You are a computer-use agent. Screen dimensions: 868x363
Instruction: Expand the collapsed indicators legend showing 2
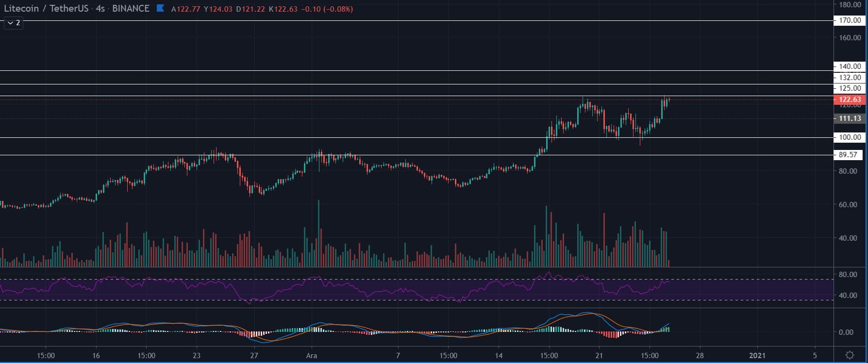coord(14,23)
